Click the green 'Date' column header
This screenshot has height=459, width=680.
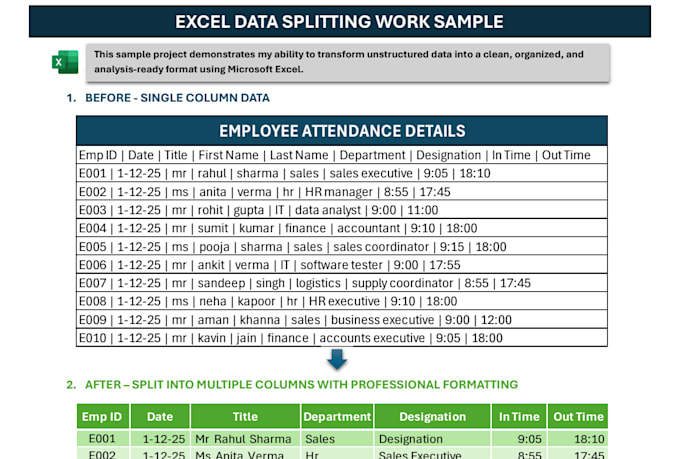click(160, 416)
